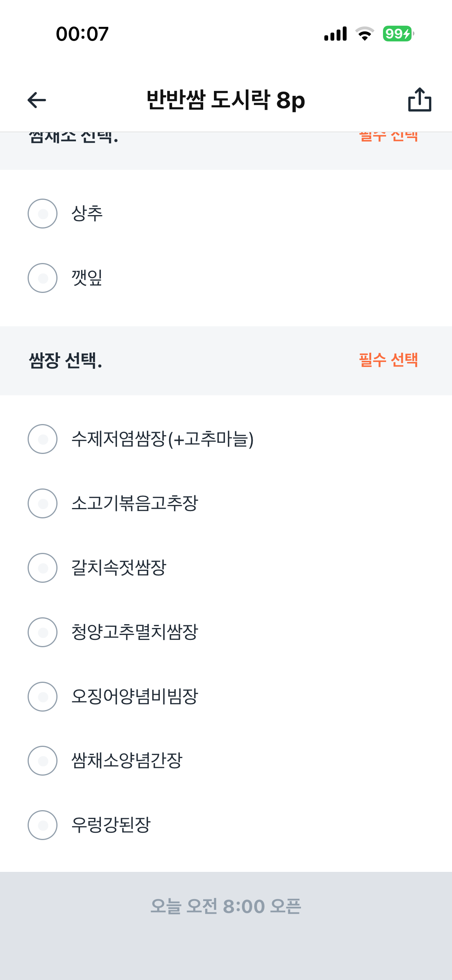Select 갈치속젓쌈장 radio button
This screenshot has width=452, height=980.
pos(43,568)
